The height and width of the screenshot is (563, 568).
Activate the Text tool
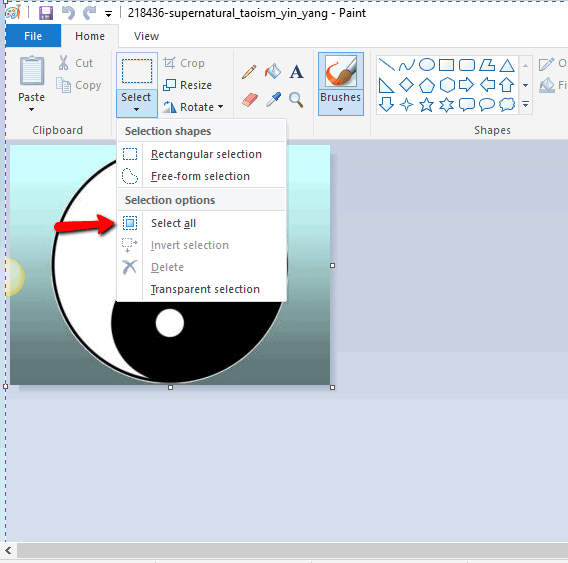coord(296,71)
